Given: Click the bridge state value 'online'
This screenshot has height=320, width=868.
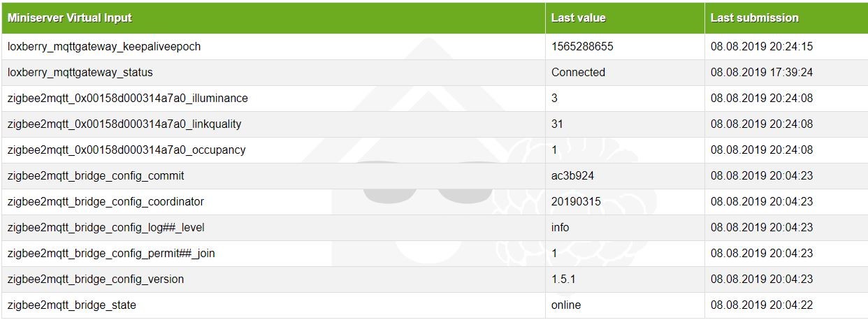Looking at the screenshot, I should 566,305.
